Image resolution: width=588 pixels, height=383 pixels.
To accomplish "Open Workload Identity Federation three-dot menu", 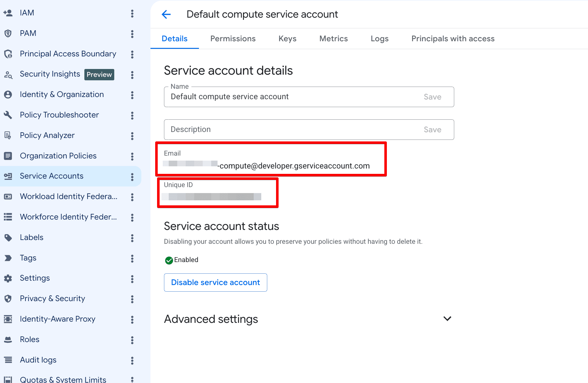I will (x=132, y=197).
